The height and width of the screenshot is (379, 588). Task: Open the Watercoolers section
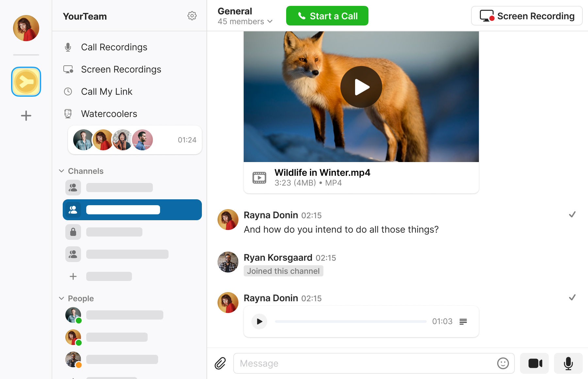pyautogui.click(x=109, y=114)
